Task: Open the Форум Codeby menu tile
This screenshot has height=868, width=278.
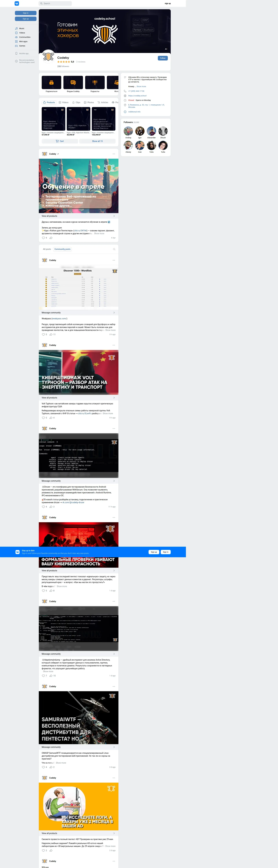Action: 73,84
